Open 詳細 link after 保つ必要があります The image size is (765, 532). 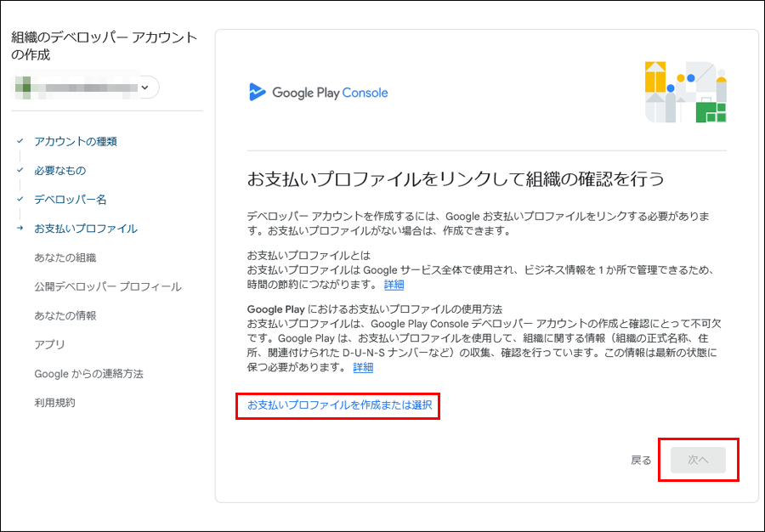363,367
